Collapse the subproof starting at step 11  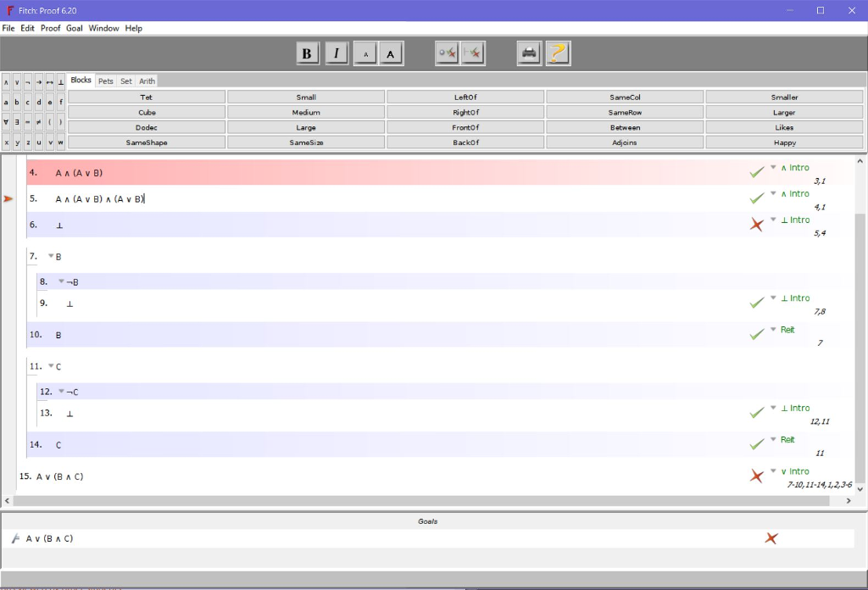(51, 366)
